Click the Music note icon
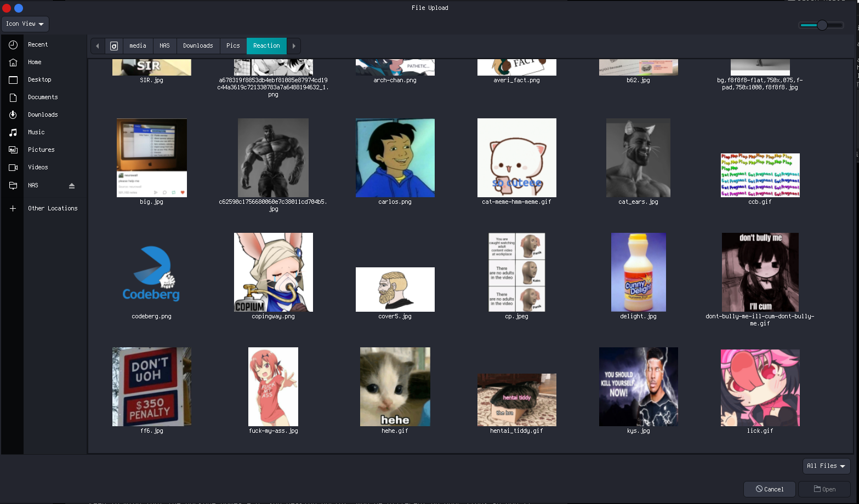 coord(13,133)
